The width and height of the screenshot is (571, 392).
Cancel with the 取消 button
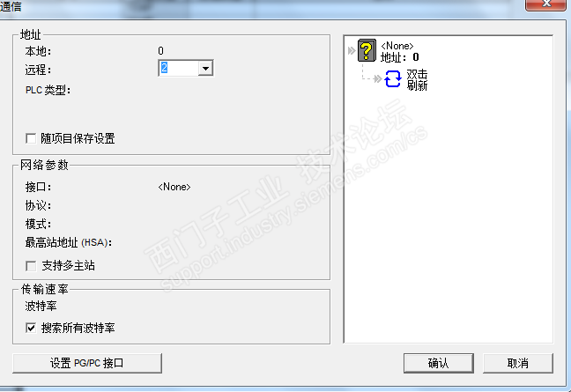(x=518, y=363)
